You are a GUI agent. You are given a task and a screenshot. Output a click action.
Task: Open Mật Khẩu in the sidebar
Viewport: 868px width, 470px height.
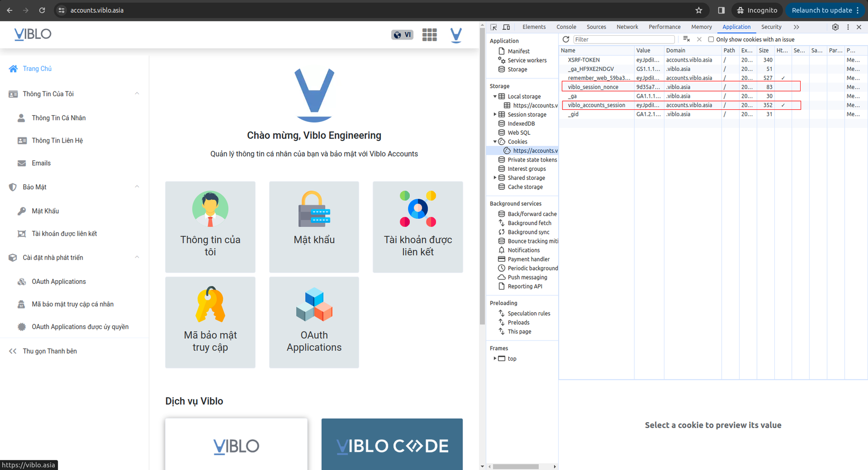[x=45, y=211]
